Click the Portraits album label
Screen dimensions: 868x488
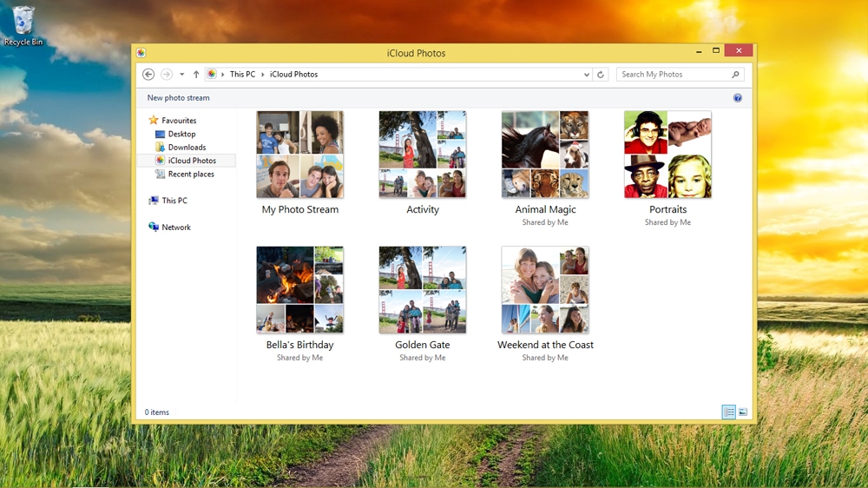667,209
